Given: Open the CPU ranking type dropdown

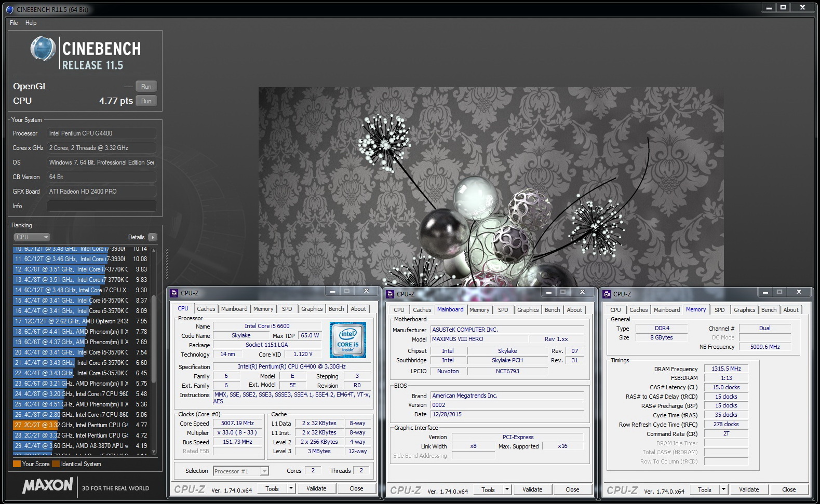Looking at the screenshot, I should point(32,237).
